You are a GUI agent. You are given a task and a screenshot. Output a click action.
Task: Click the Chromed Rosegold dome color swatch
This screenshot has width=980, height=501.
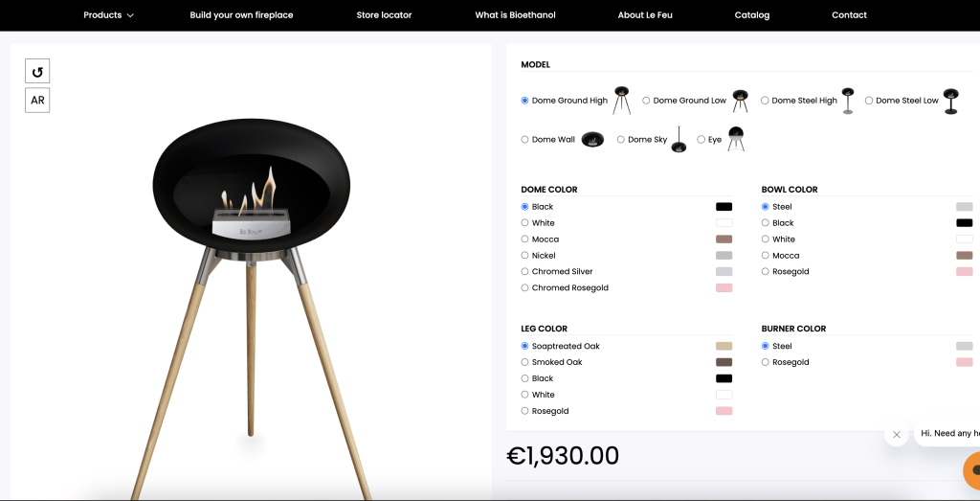pyautogui.click(x=724, y=287)
